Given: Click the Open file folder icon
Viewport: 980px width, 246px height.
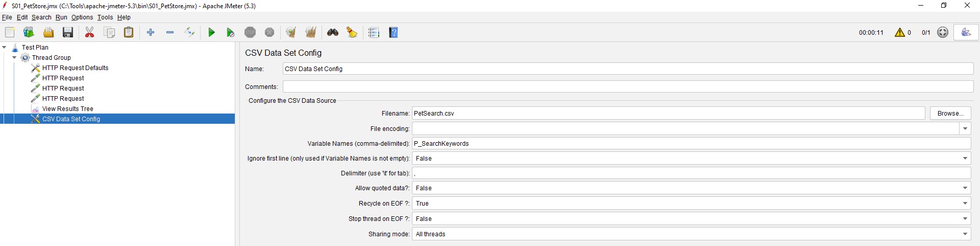Looking at the screenshot, I should [x=48, y=32].
